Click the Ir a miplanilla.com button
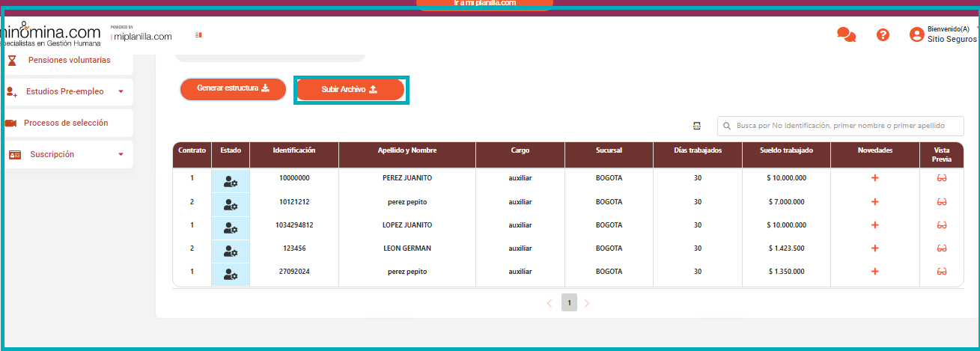Viewport: 980px width, 351px height. pyautogui.click(x=484, y=4)
